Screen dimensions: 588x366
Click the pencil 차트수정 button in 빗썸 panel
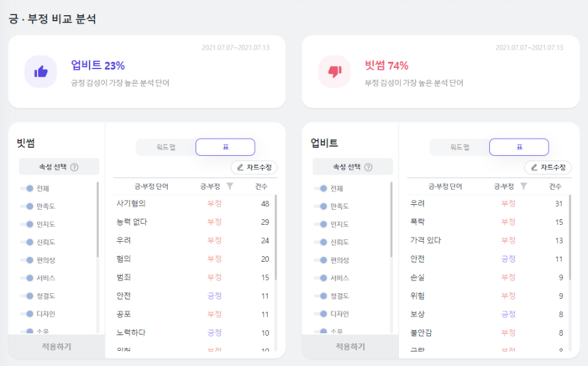[x=255, y=167]
